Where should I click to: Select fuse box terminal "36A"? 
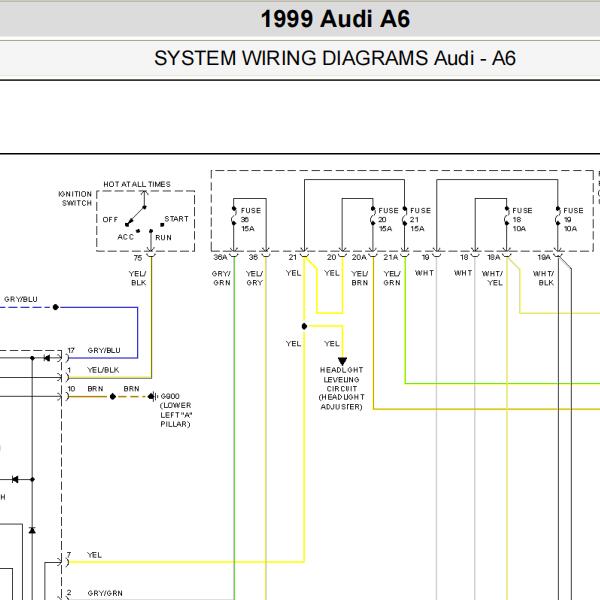(220, 257)
